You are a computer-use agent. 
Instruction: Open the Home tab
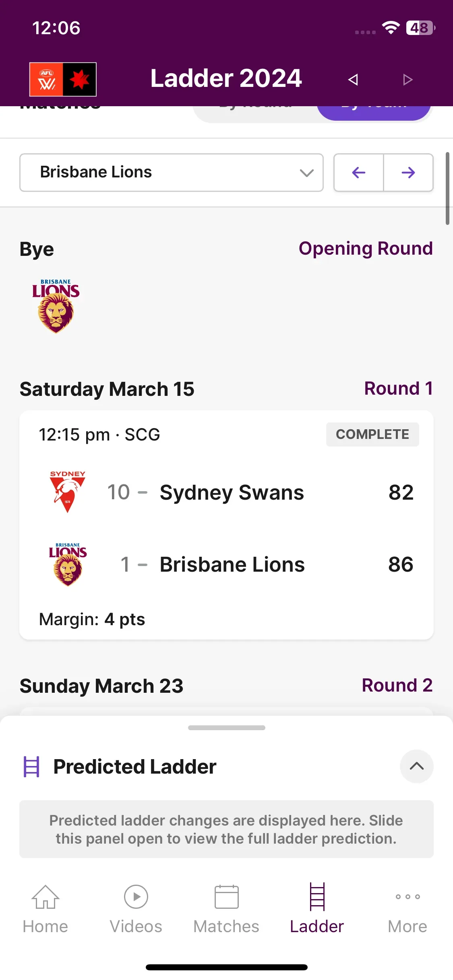pyautogui.click(x=46, y=909)
